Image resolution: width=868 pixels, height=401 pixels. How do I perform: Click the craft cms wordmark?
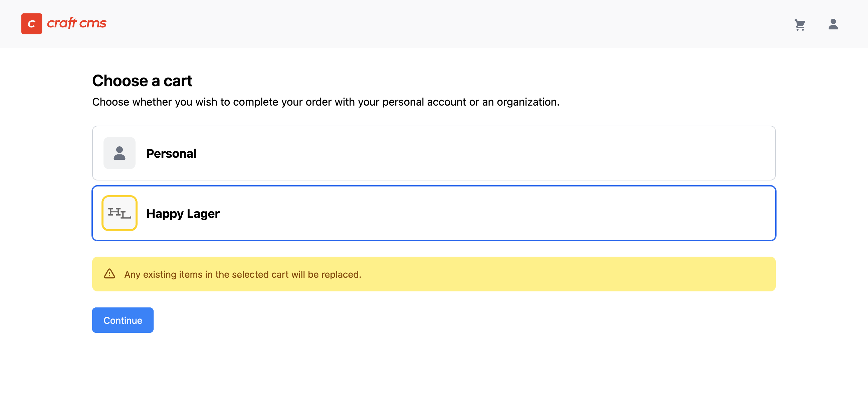tap(77, 23)
